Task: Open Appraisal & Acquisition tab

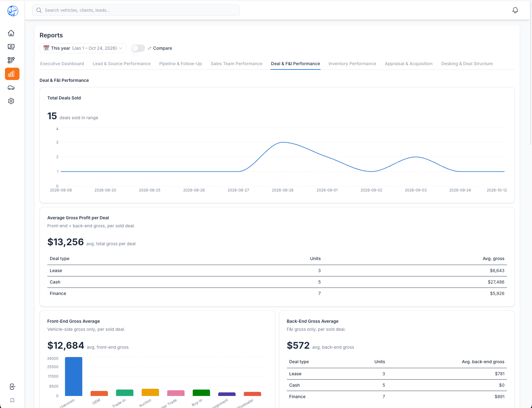Action: click(409, 64)
